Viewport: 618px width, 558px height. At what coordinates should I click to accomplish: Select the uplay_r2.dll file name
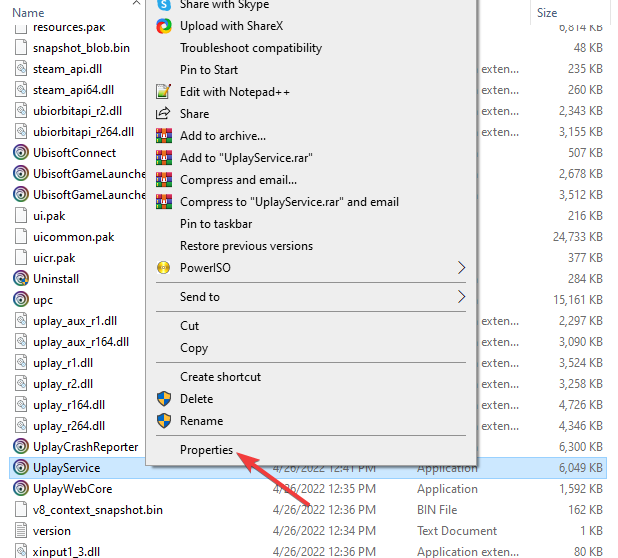pyautogui.click(x=63, y=384)
